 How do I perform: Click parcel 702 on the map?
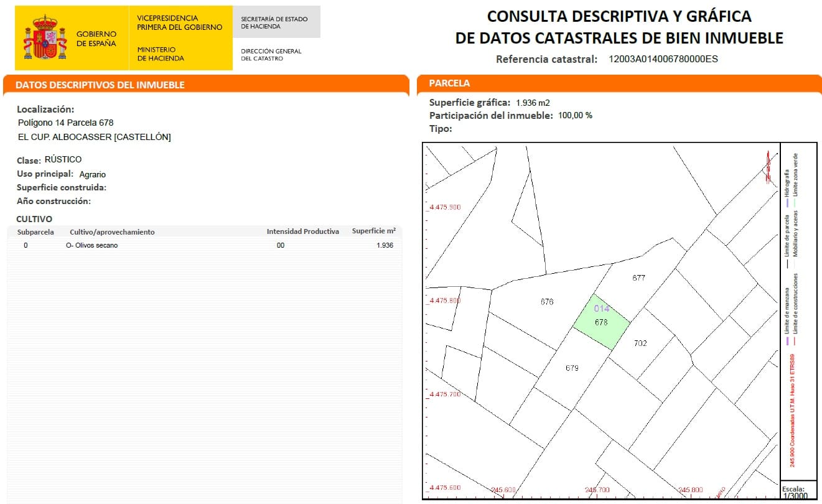pyautogui.click(x=641, y=343)
